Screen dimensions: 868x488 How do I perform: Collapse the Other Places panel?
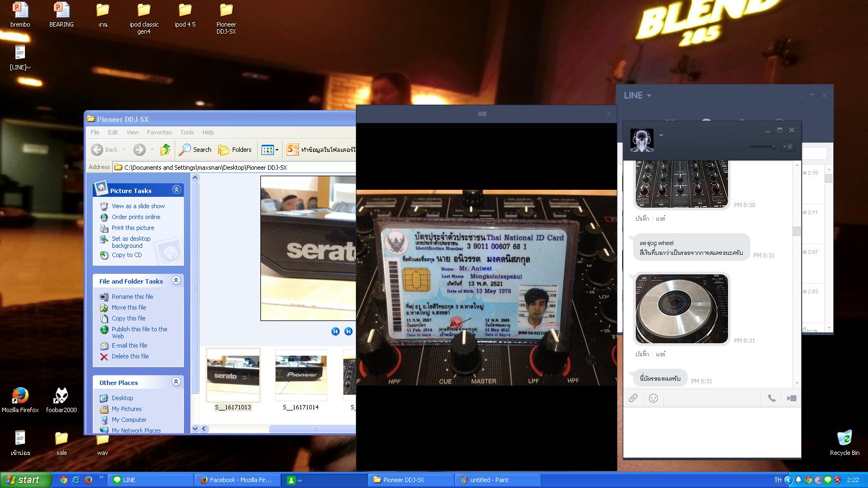pyautogui.click(x=176, y=382)
